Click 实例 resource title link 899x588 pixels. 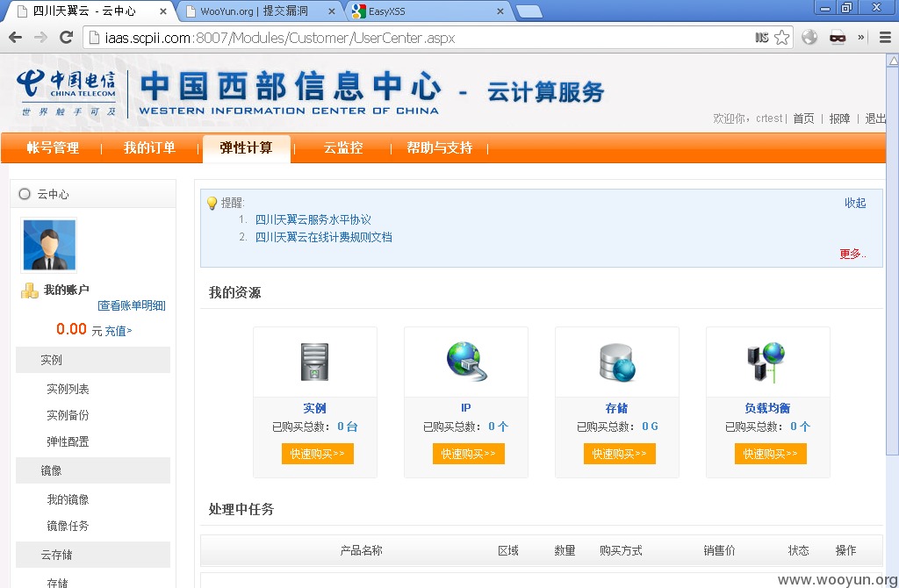pyautogui.click(x=314, y=408)
